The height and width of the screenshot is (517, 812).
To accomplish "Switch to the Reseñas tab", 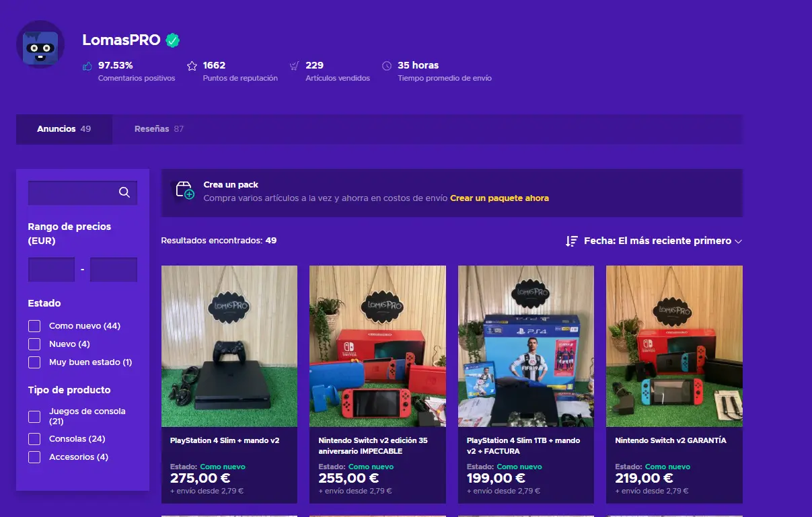I will click(x=159, y=129).
